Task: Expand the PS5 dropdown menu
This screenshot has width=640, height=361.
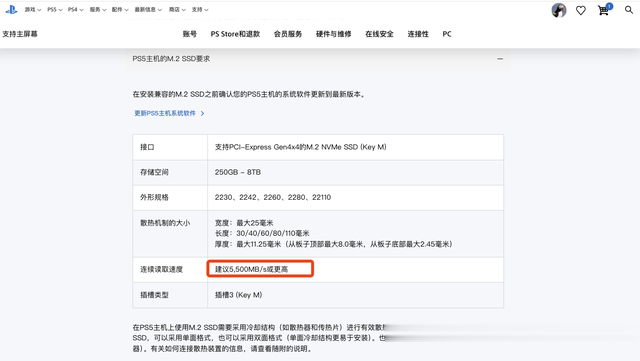Action: point(55,9)
